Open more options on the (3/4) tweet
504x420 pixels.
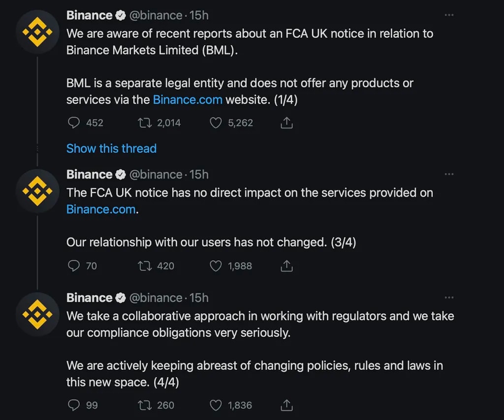point(449,174)
